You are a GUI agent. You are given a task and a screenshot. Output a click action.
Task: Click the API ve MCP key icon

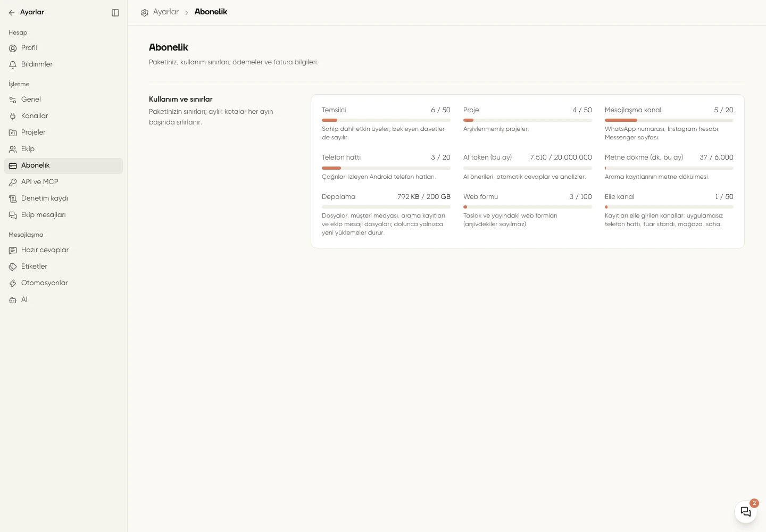(13, 182)
